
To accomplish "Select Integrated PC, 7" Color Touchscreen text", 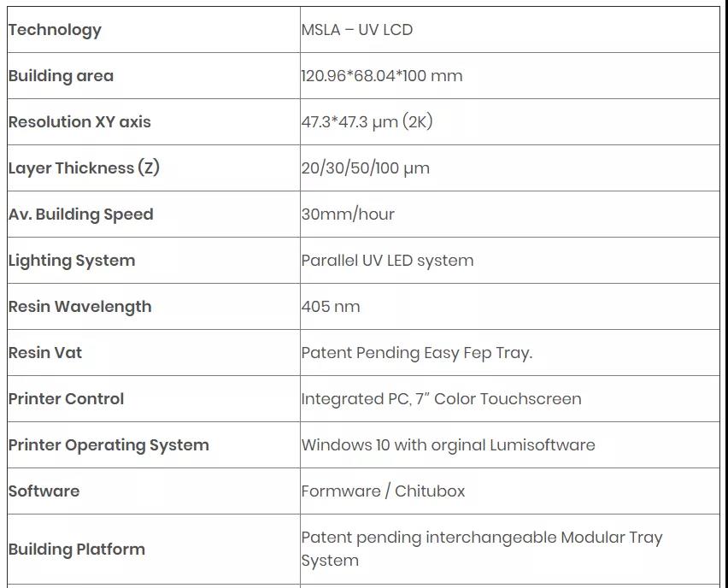I will pos(441,399).
